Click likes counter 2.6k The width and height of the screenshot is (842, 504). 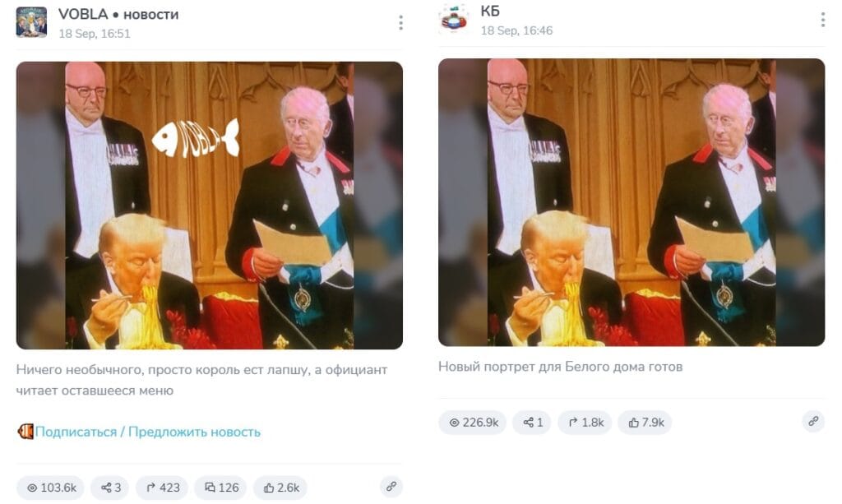tap(280, 488)
